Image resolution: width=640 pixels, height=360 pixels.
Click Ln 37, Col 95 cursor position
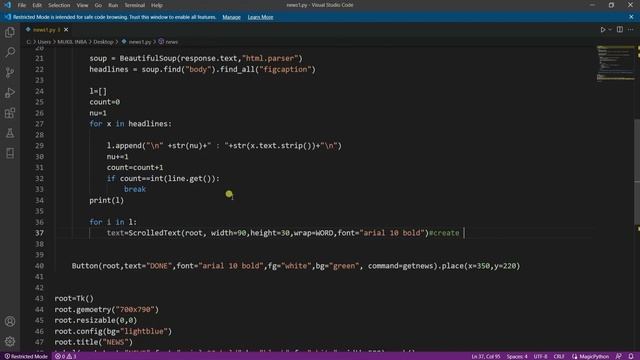pos(485,356)
